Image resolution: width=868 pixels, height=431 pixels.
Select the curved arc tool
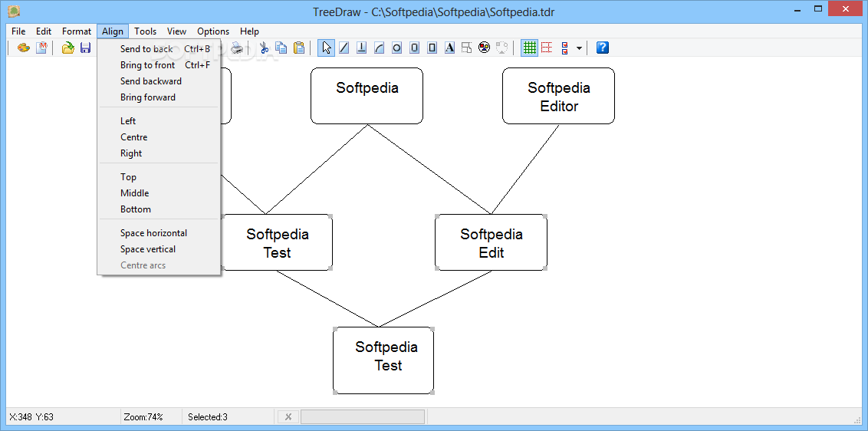380,48
